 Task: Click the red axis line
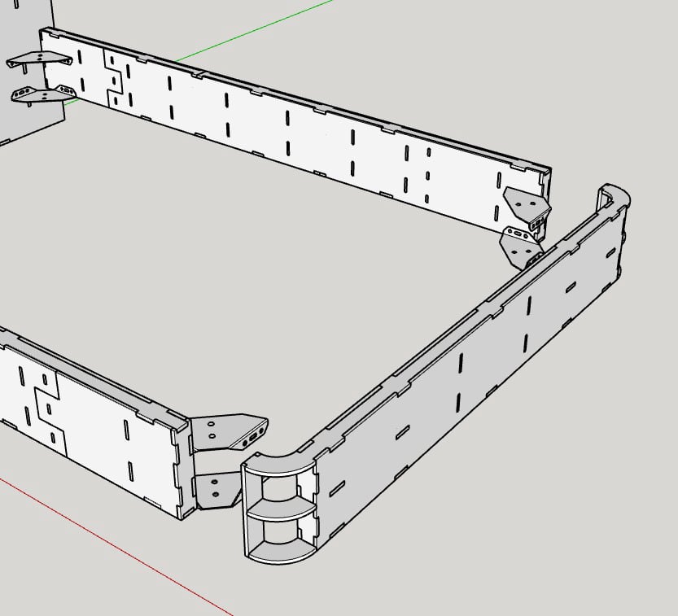(x=116, y=546)
